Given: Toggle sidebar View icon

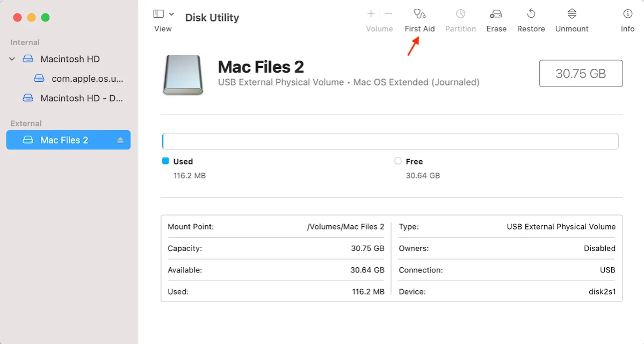Looking at the screenshot, I should (158, 14).
